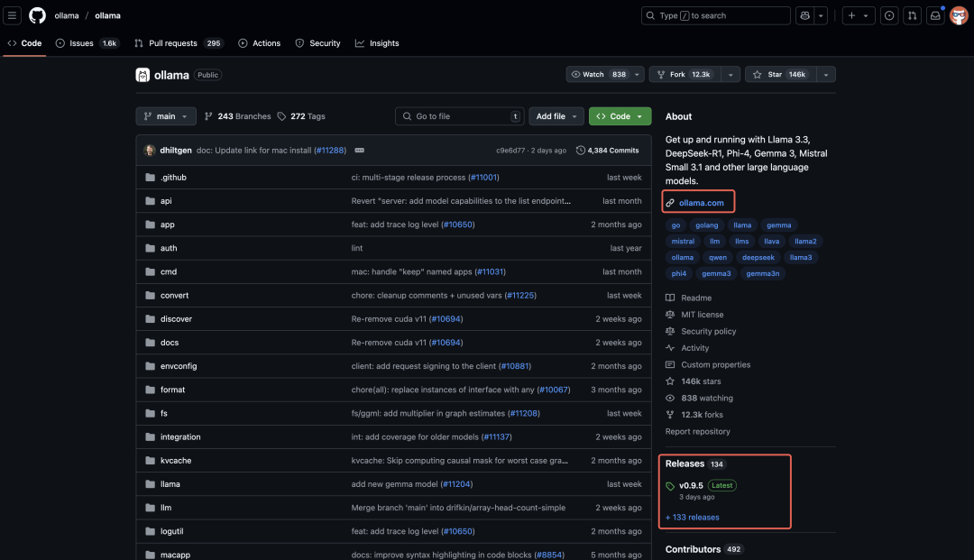Open the Watch notifications dropdown arrow
This screenshot has height=560, width=974.
(x=637, y=75)
